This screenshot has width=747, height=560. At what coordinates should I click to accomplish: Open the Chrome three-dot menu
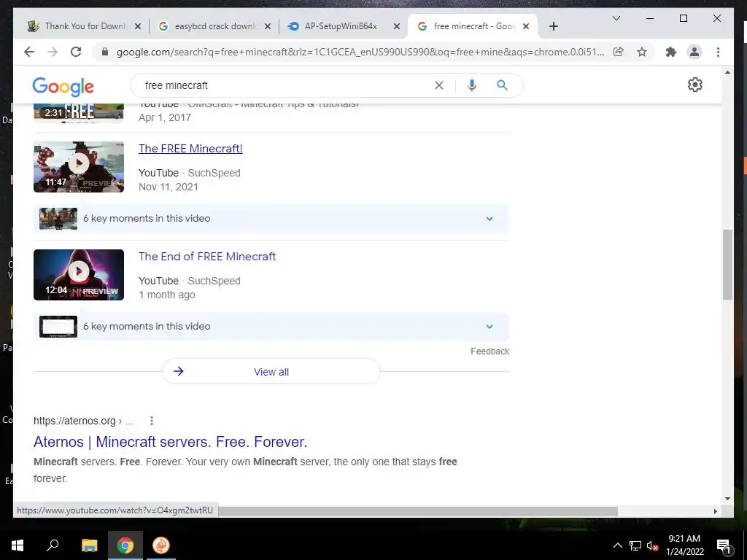[x=718, y=52]
